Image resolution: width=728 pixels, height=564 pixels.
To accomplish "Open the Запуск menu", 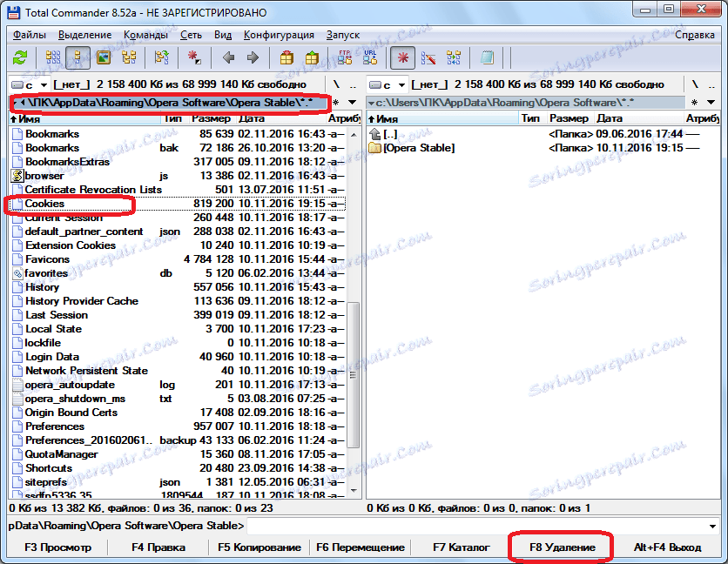I will (343, 35).
